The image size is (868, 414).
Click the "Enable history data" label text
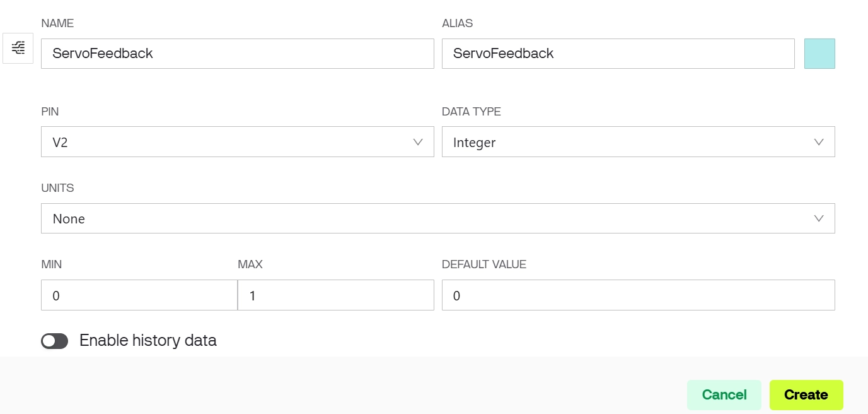(148, 341)
